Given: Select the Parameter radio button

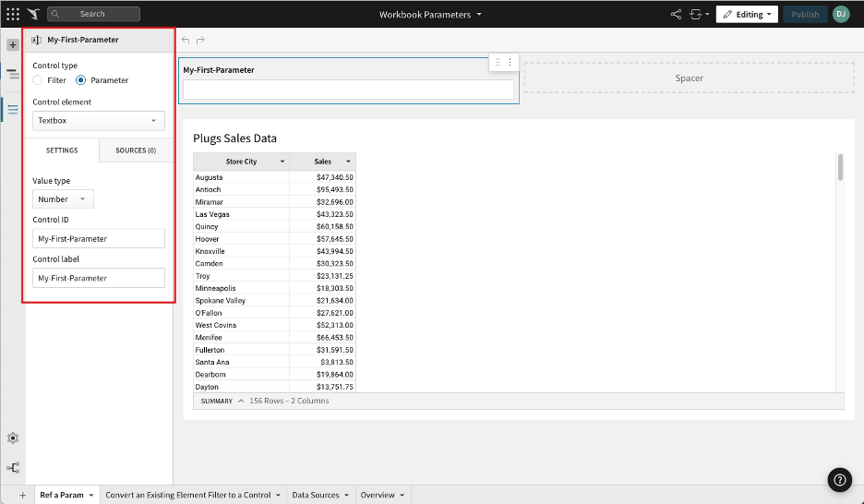Looking at the screenshot, I should (x=81, y=80).
